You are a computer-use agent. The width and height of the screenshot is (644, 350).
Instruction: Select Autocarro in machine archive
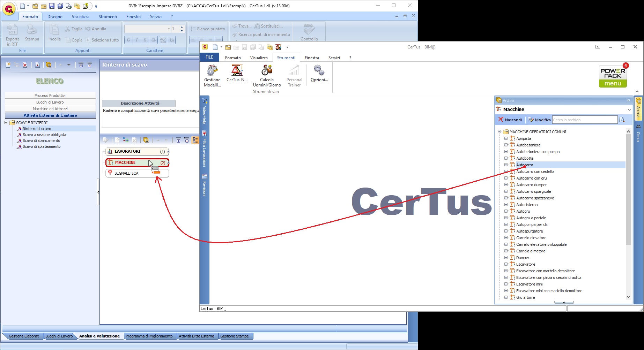coord(525,165)
